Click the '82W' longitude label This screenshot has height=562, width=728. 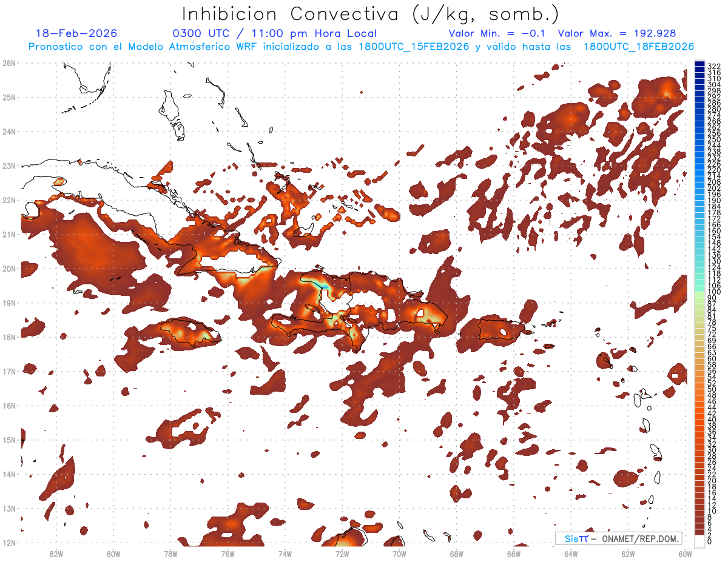coord(56,554)
